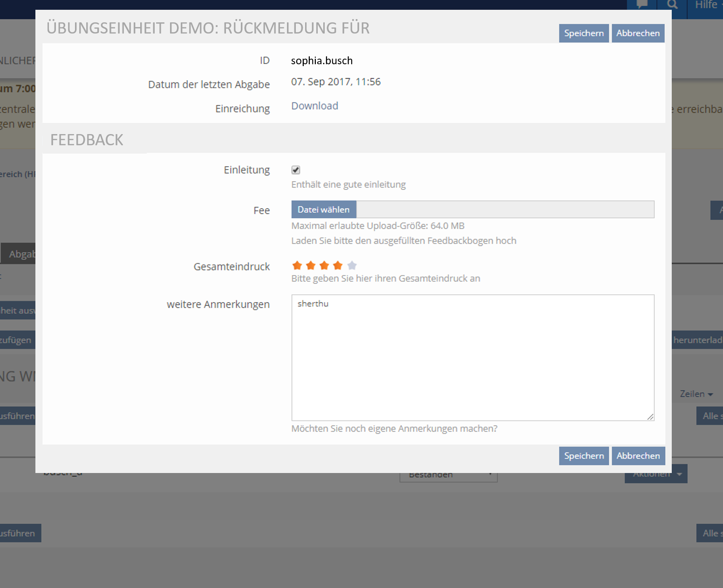
Task: Open the Aktionen dropdown arrow
Action: pyautogui.click(x=680, y=475)
